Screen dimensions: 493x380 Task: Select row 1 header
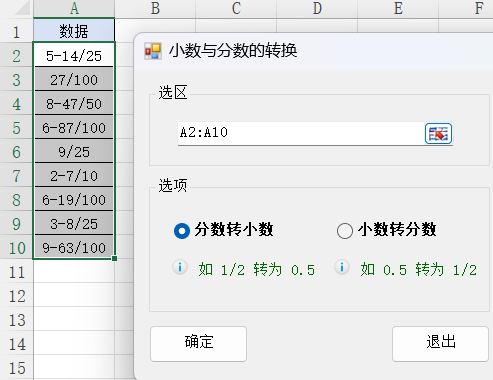click(16, 31)
